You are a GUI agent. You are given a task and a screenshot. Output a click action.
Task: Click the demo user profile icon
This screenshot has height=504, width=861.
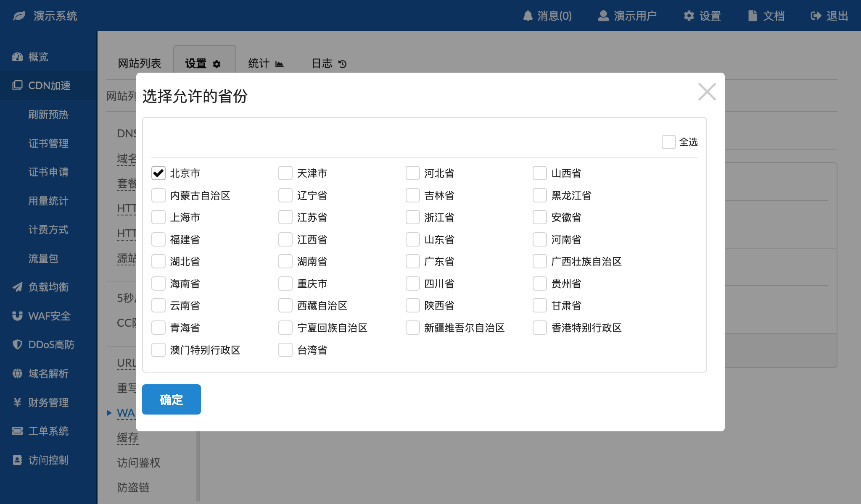pyautogui.click(x=603, y=16)
